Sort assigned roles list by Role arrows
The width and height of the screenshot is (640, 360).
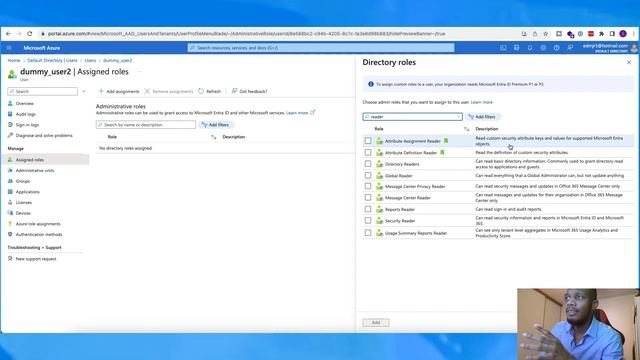pos(213,137)
